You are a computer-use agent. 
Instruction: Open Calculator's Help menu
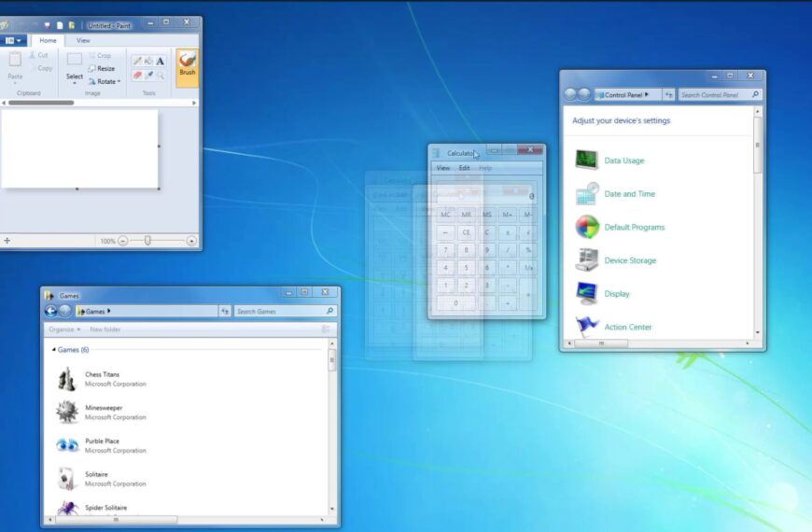click(x=485, y=168)
